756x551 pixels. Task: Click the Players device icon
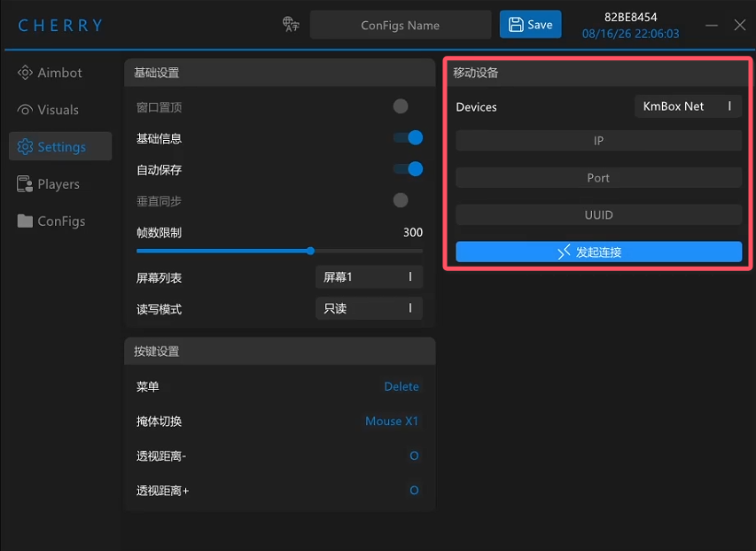coord(25,183)
